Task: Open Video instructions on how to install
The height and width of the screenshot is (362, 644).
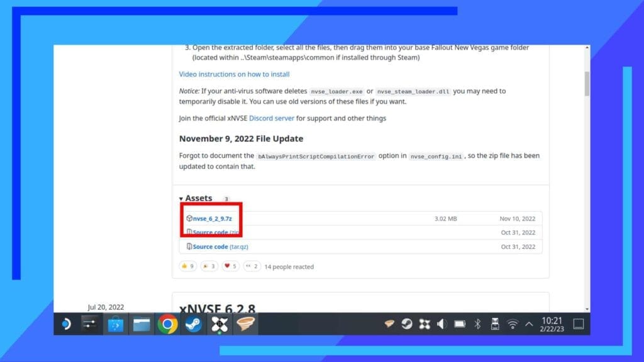Action: coord(234,74)
